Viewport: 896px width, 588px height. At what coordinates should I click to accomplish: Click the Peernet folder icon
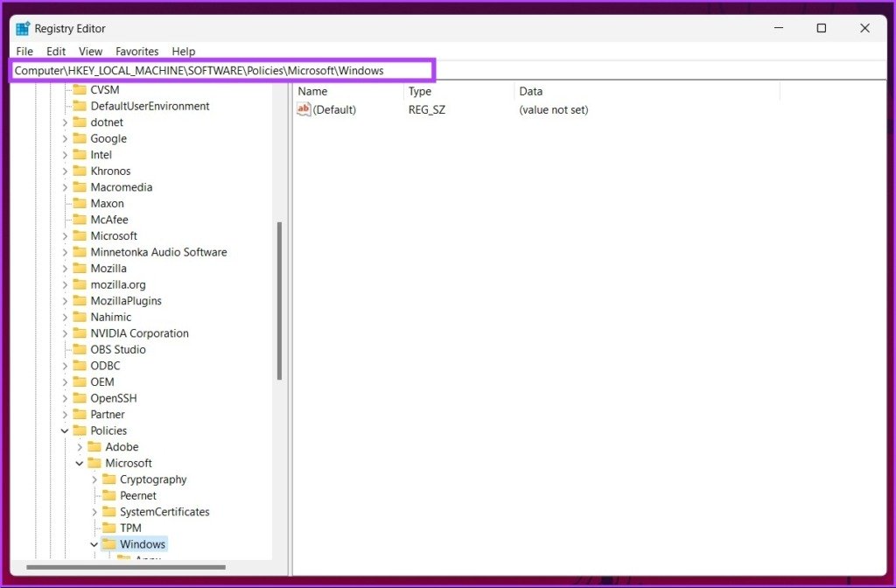pyautogui.click(x=108, y=495)
